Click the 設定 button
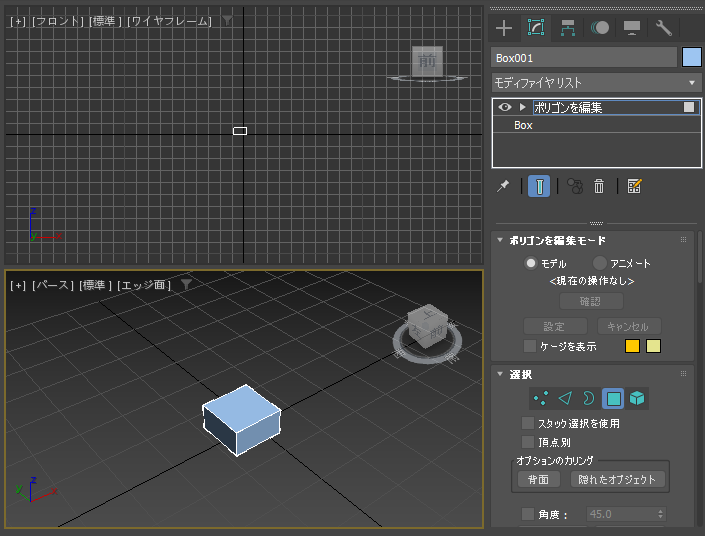The width and height of the screenshot is (705, 536). (555, 326)
